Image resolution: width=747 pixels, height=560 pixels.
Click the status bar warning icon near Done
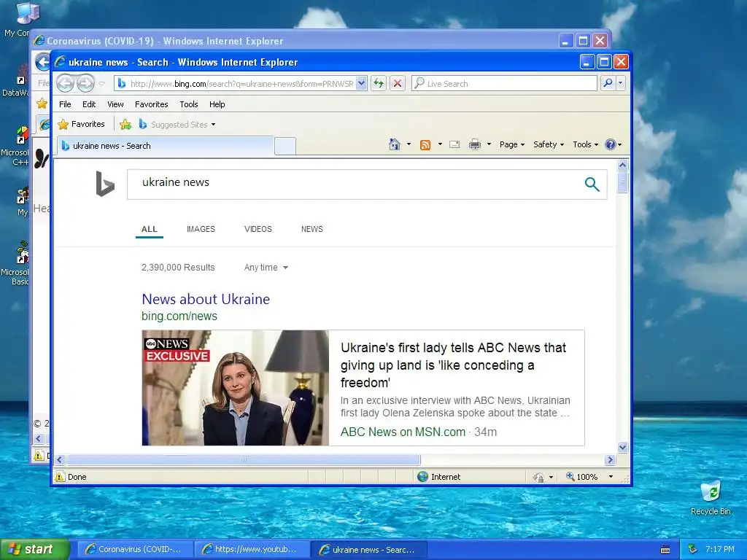[x=60, y=477]
